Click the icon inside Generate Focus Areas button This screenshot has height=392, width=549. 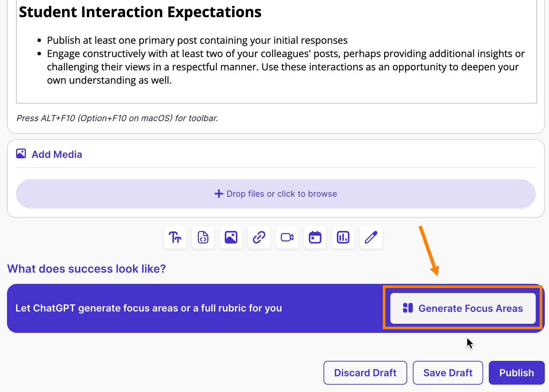click(408, 308)
